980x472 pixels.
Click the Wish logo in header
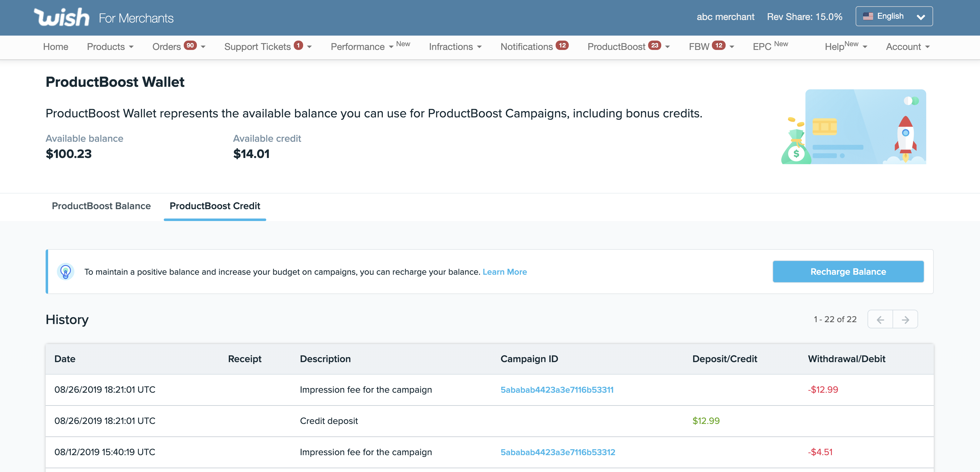[x=62, y=17]
